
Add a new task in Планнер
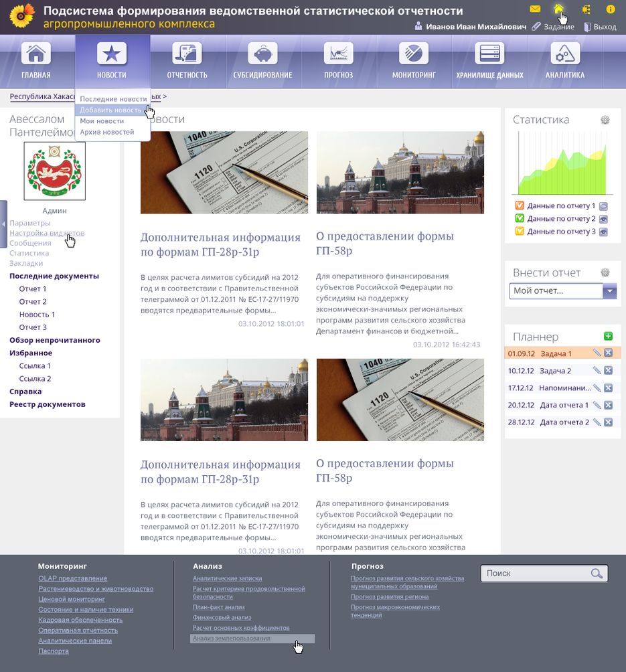tap(608, 336)
